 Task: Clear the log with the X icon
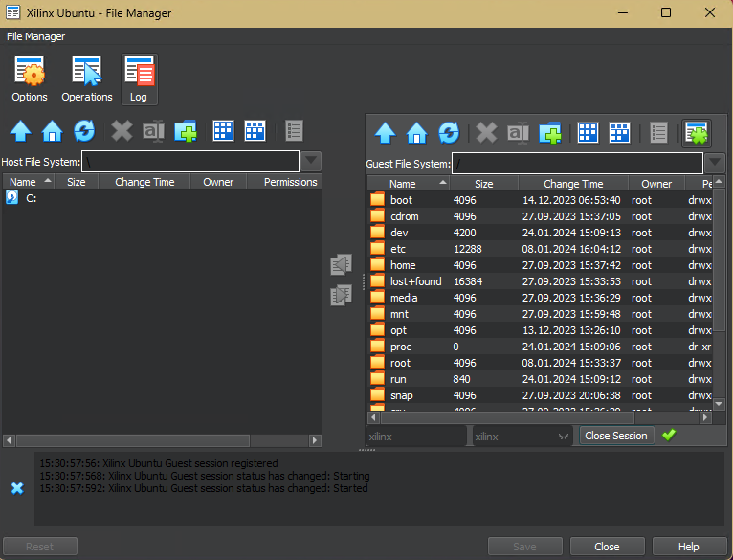tap(17, 488)
